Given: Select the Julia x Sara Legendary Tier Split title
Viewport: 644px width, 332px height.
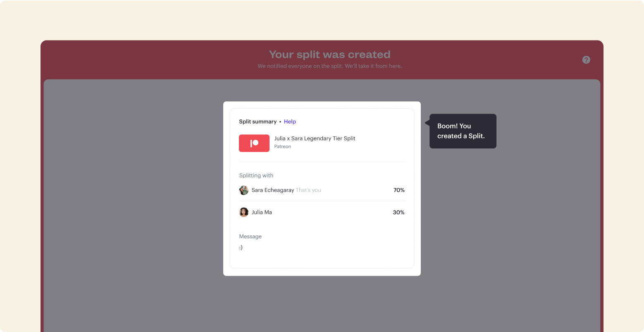Looking at the screenshot, I should 315,139.
